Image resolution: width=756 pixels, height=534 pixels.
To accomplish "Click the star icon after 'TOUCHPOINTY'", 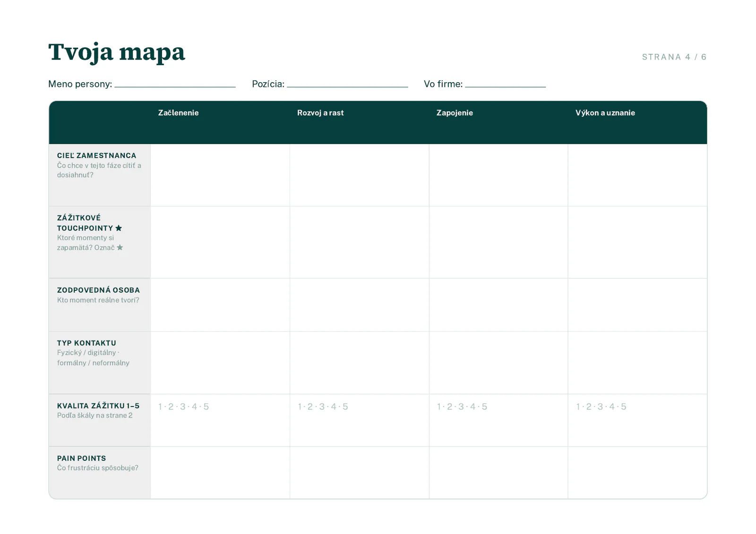I will coord(119,228).
